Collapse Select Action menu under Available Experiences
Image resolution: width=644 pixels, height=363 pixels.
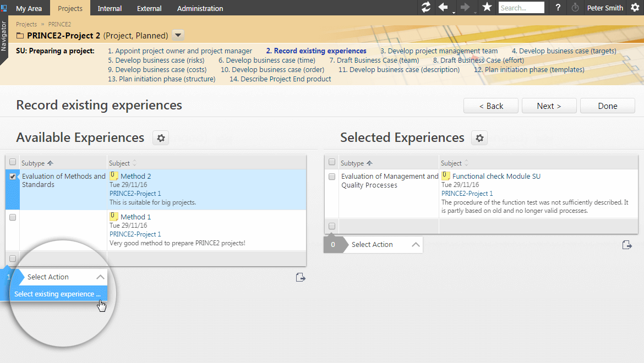click(100, 277)
